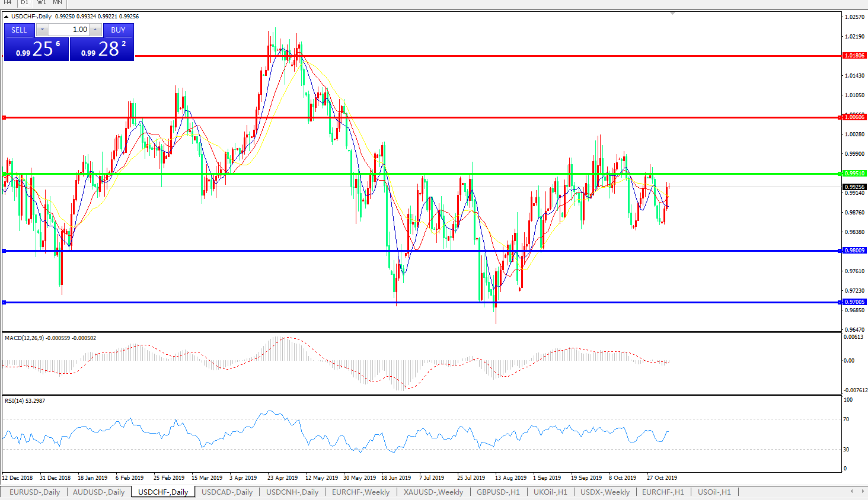Image resolution: width=868 pixels, height=500 pixels.
Task: Click the gray chart shift triangle marker
Action: [x=672, y=13]
